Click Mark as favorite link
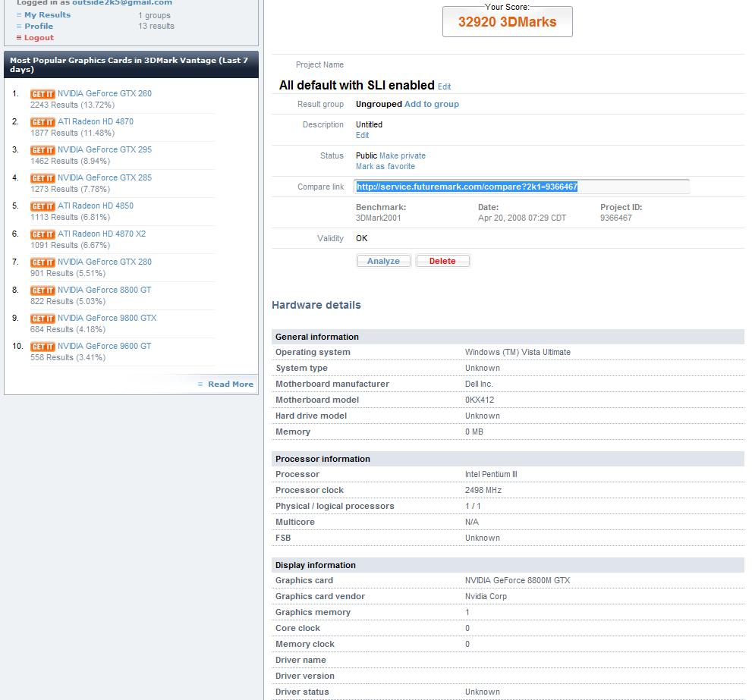Screen dimensions: 752x700 [385, 166]
